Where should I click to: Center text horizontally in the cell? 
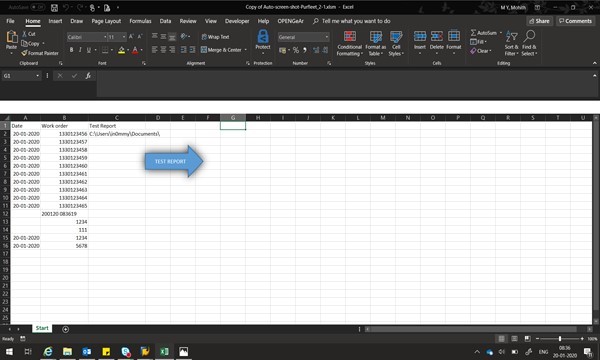click(163, 50)
